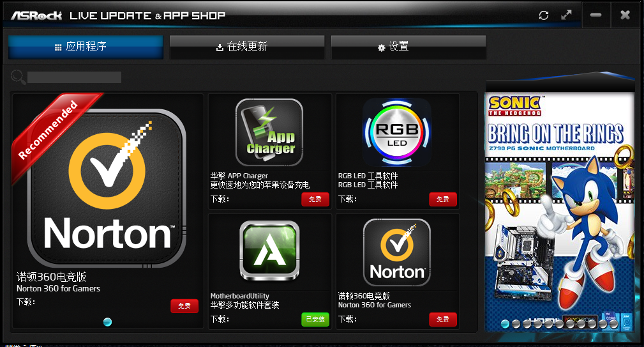Click "BRING ON THE RINGS" banner headline
The width and height of the screenshot is (644, 347).
tap(556, 134)
